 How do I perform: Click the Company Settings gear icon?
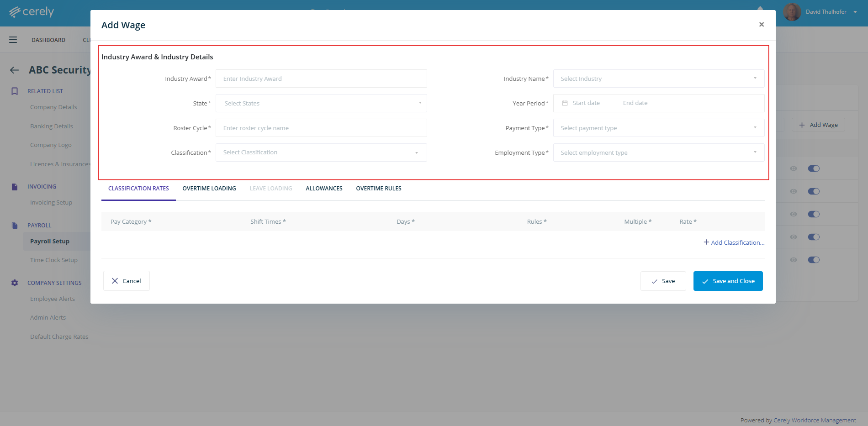[x=15, y=283]
